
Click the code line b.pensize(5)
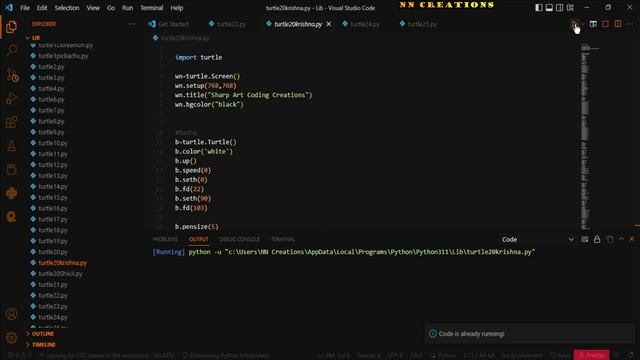197,227
